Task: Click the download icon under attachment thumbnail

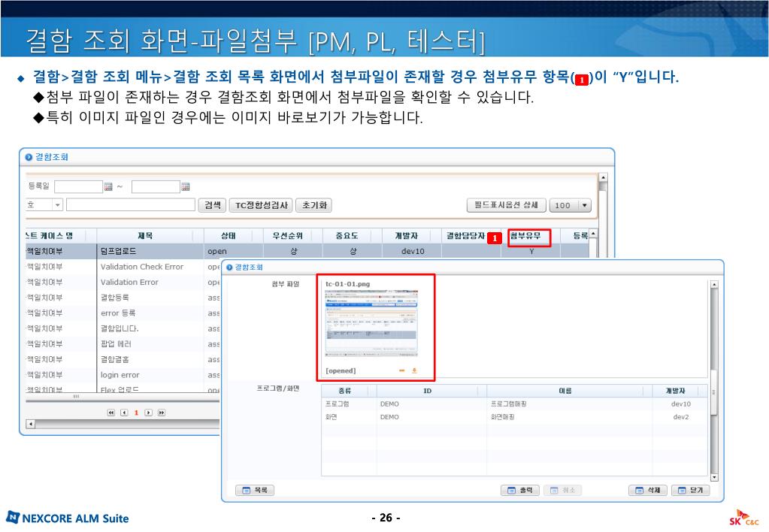Action: [x=413, y=370]
